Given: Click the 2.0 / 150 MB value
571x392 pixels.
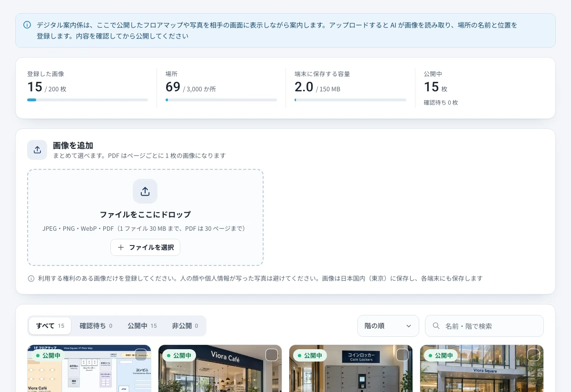Looking at the screenshot, I should pos(317,88).
